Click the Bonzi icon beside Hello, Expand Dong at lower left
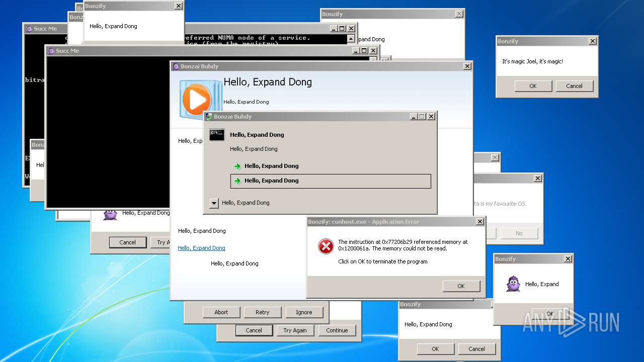644x362 pixels. [110, 214]
